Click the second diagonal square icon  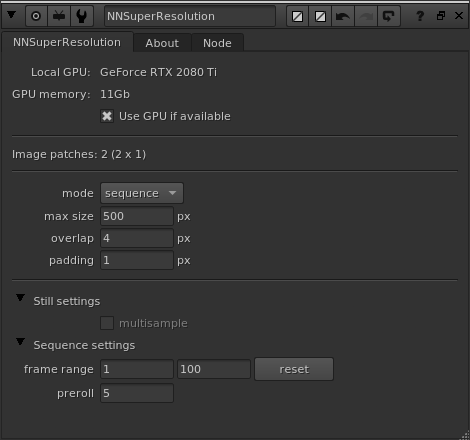pyautogui.click(x=320, y=16)
